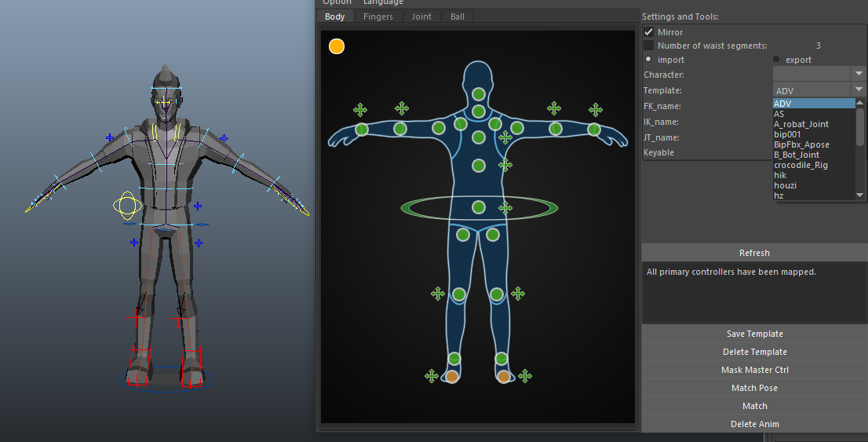This screenshot has width=868, height=442.
Task: Click the move-arrows icon beside the chest circle
Action: click(x=505, y=137)
